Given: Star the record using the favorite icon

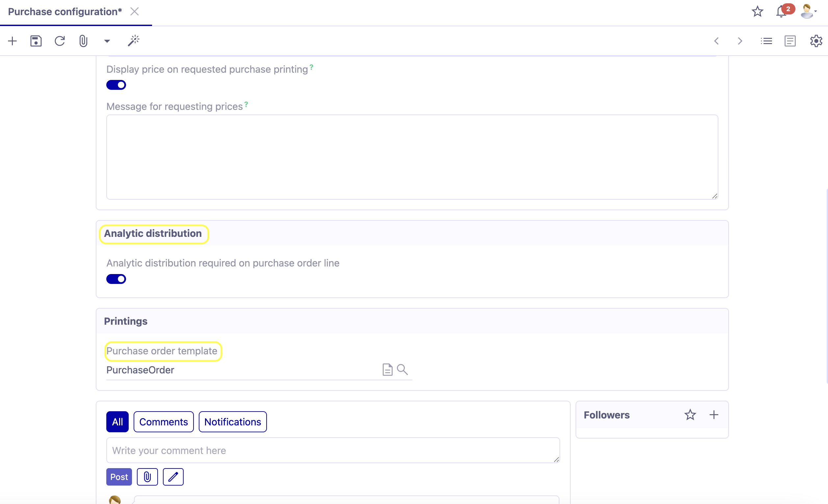Looking at the screenshot, I should (x=758, y=11).
